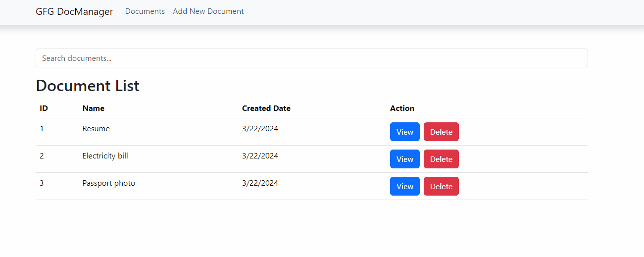Click the Created Date column header
The width and height of the screenshot is (644, 257).
[x=266, y=108]
